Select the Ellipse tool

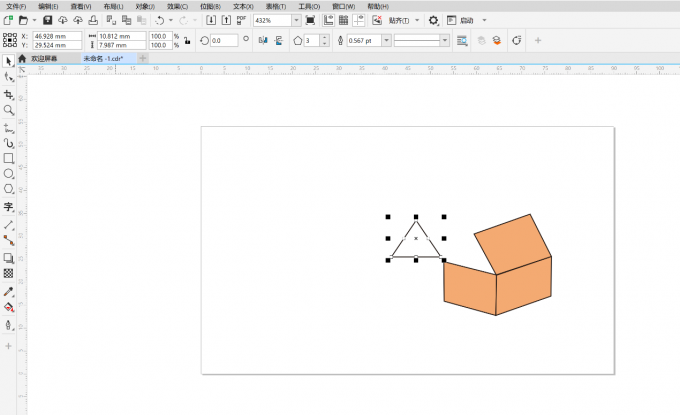click(9, 173)
